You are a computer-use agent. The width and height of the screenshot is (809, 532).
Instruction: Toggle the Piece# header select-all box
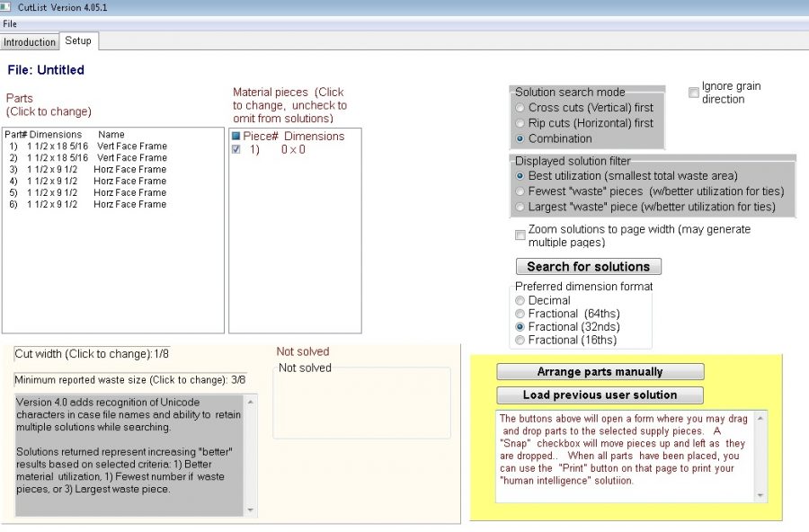click(x=236, y=137)
